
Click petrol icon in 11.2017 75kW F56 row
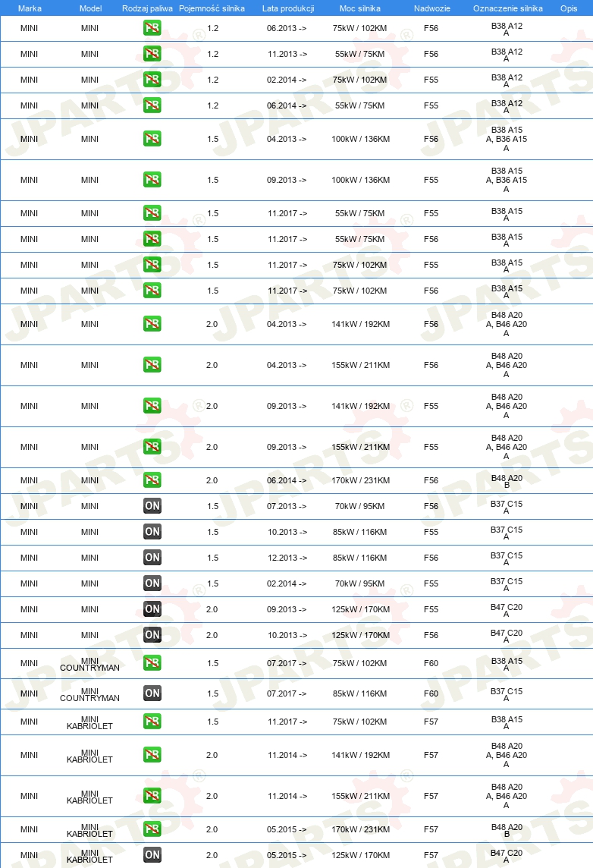pos(152,290)
